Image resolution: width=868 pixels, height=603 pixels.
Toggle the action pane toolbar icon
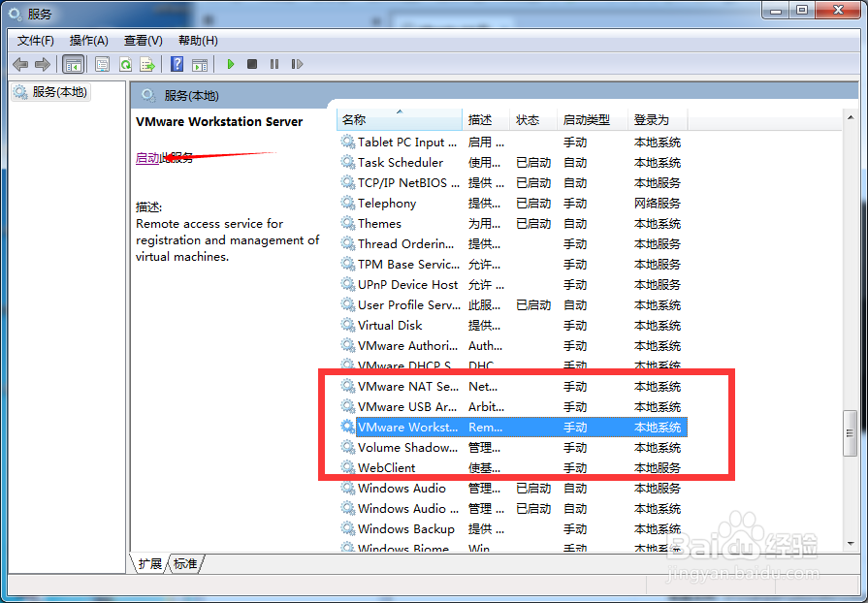click(x=200, y=65)
